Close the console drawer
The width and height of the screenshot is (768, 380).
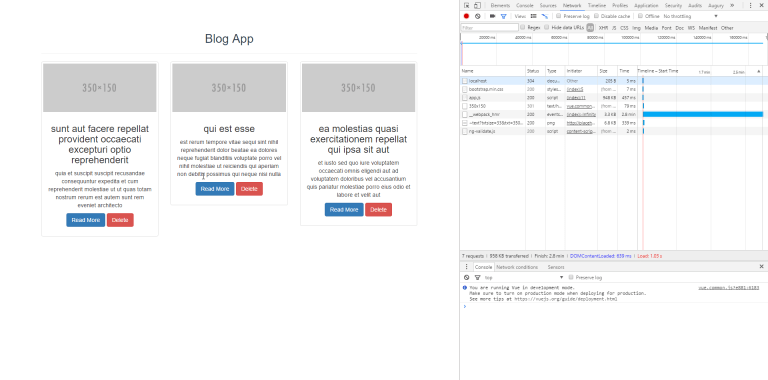[x=761, y=266]
